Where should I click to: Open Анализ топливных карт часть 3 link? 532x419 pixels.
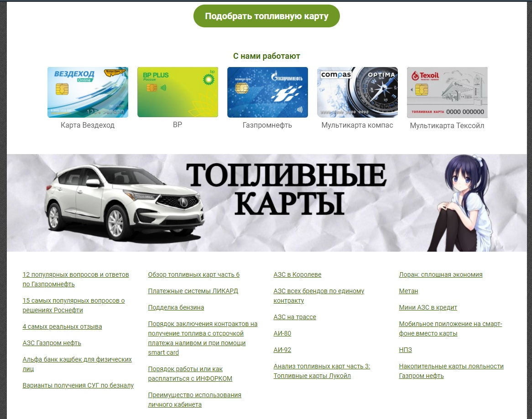tap(322, 371)
